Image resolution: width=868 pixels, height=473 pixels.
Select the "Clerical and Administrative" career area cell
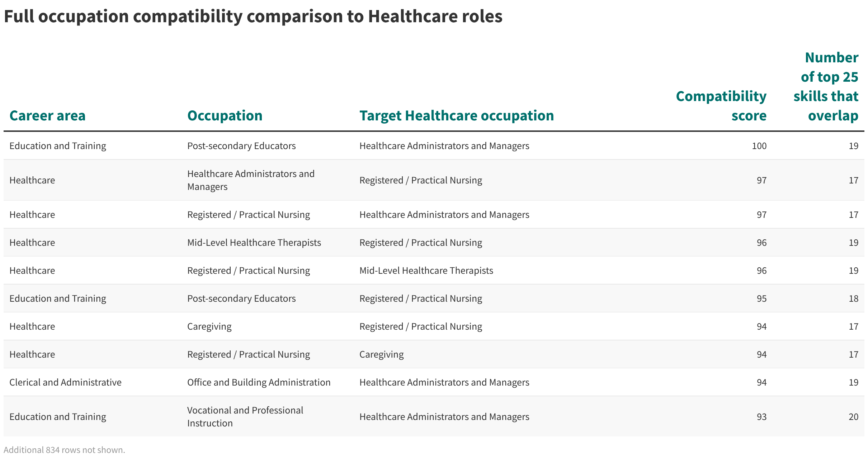65,382
